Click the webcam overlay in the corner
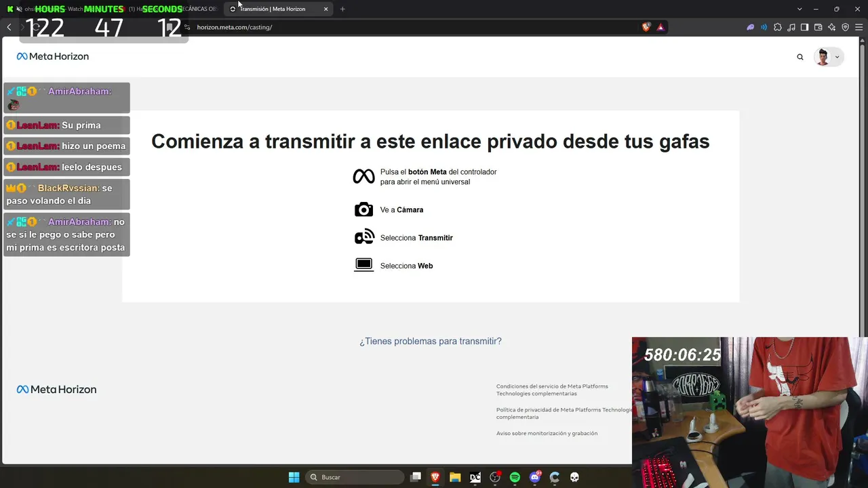This screenshot has width=868, height=488. pos(750,412)
